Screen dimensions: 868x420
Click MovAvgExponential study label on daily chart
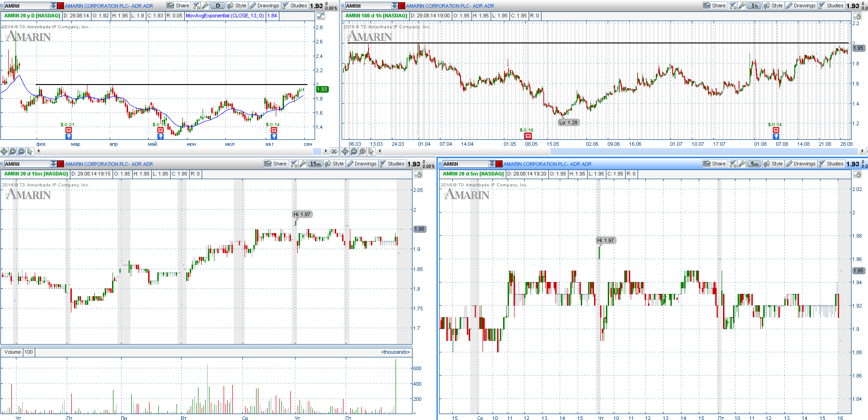[225, 16]
